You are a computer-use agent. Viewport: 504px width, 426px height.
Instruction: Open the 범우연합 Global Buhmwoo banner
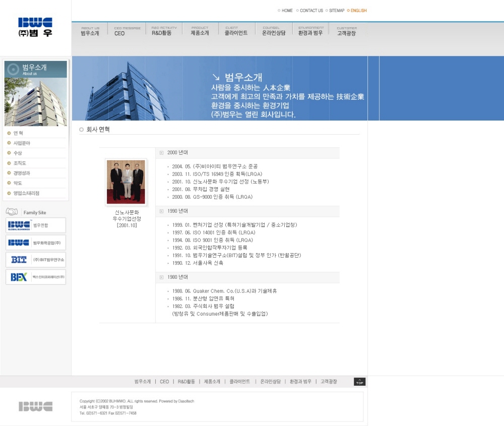[x=36, y=225]
